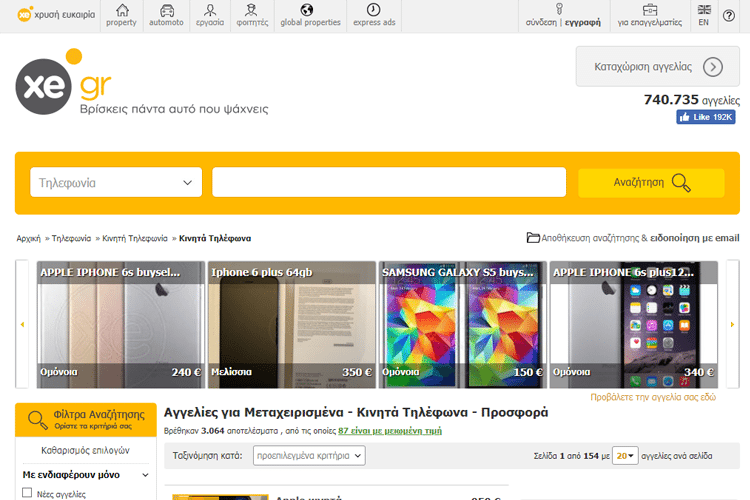This screenshot has width=750, height=500.
Task: Click the Facebook Like thumbs-up button
Action: [x=706, y=117]
